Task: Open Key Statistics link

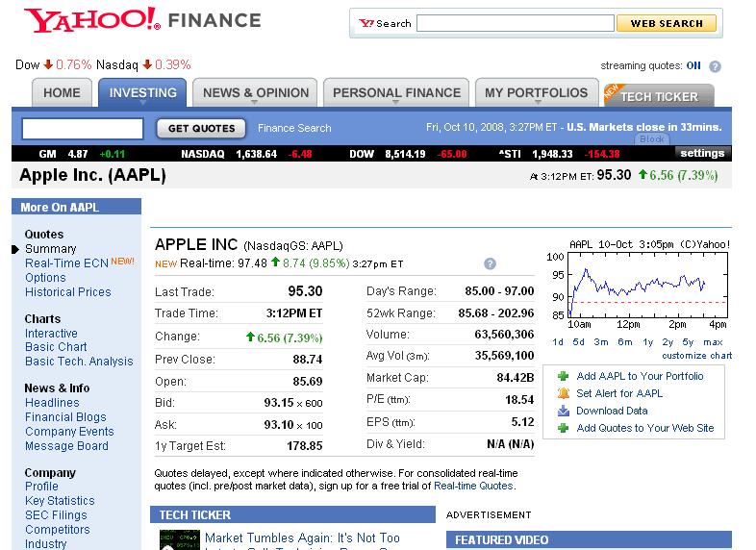Action: (x=60, y=501)
